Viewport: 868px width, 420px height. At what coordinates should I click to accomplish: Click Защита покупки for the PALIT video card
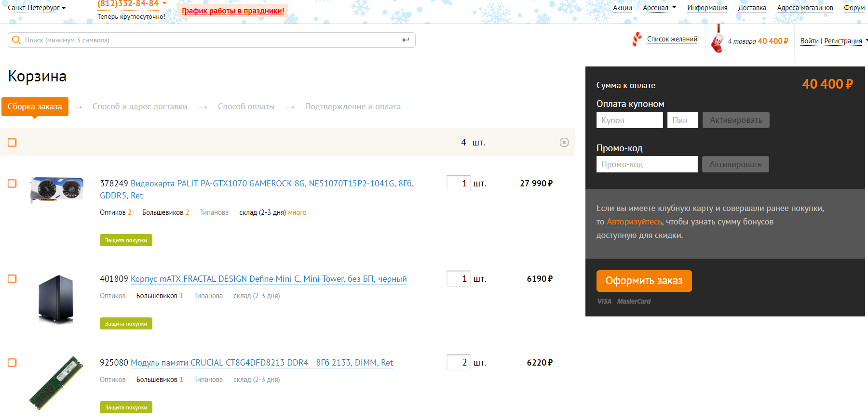click(x=126, y=240)
